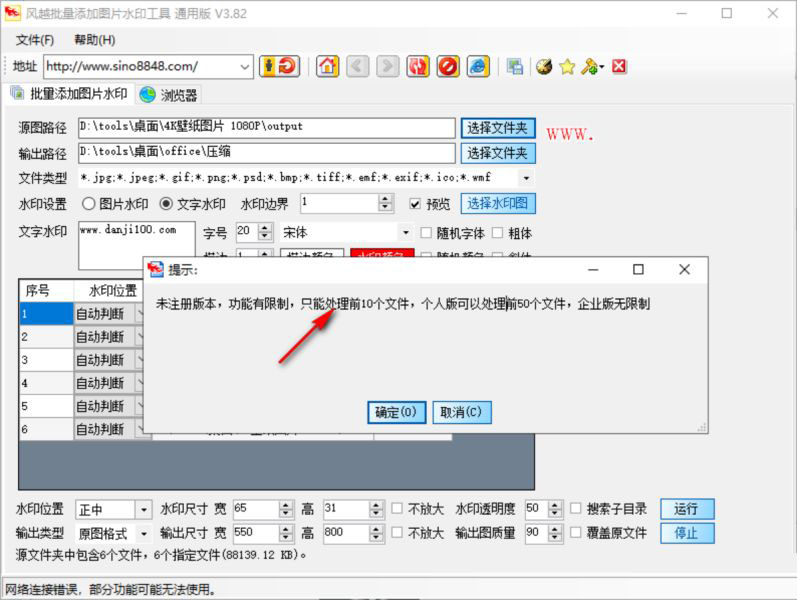The width and height of the screenshot is (797, 600).
Task: Minimize the prompt dialog
Action: 593,269
